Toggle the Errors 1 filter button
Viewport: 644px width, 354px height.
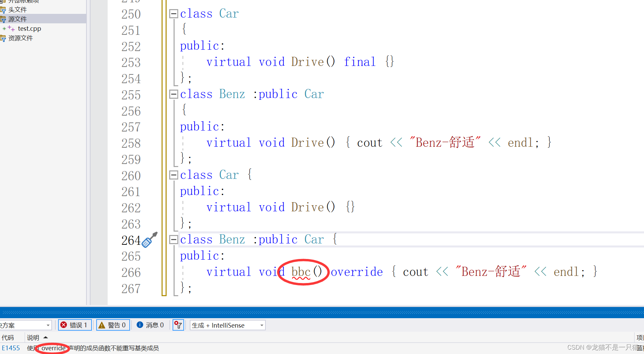pos(75,325)
